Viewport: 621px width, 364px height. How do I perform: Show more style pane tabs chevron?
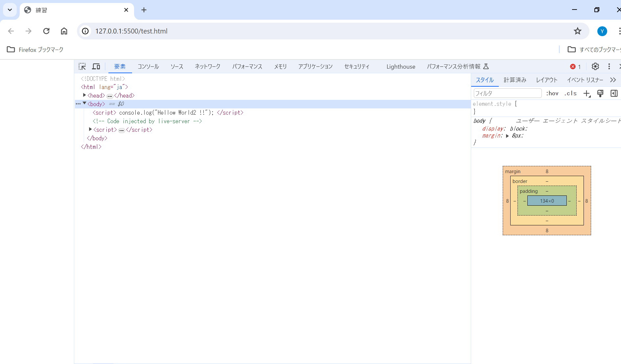coord(613,80)
